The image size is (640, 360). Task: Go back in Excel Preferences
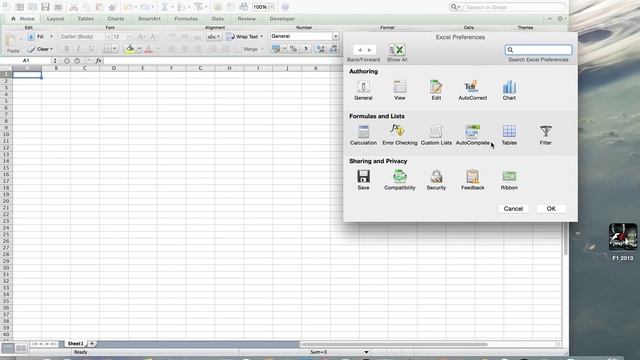pyautogui.click(x=360, y=50)
